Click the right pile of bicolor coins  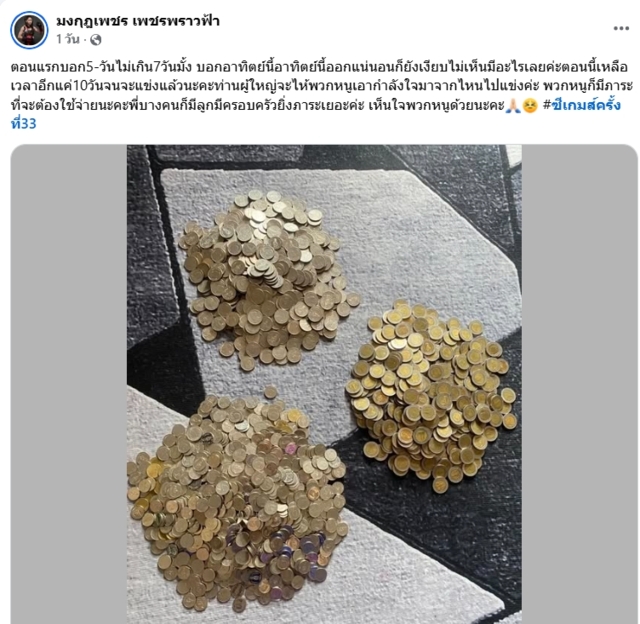[431, 396]
